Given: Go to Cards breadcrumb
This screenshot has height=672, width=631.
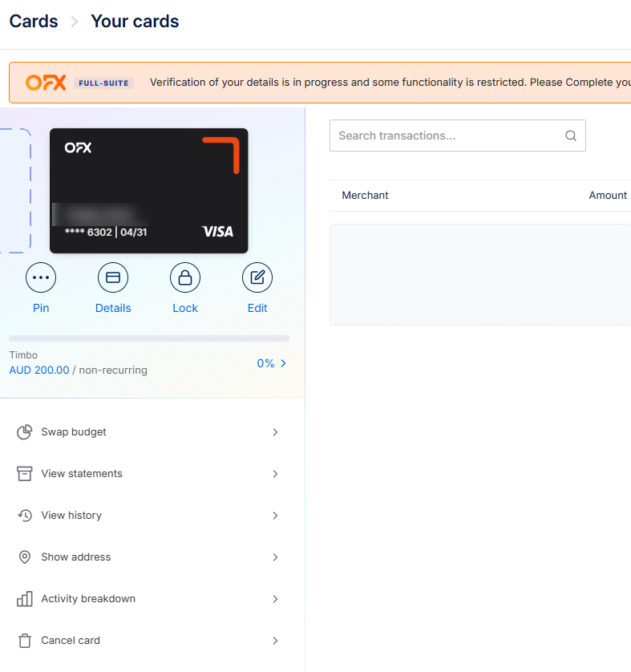Looking at the screenshot, I should [x=34, y=22].
